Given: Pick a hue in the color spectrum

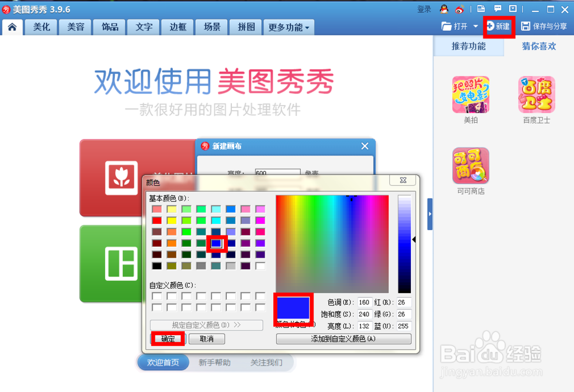Looking at the screenshot, I should click(x=332, y=244).
